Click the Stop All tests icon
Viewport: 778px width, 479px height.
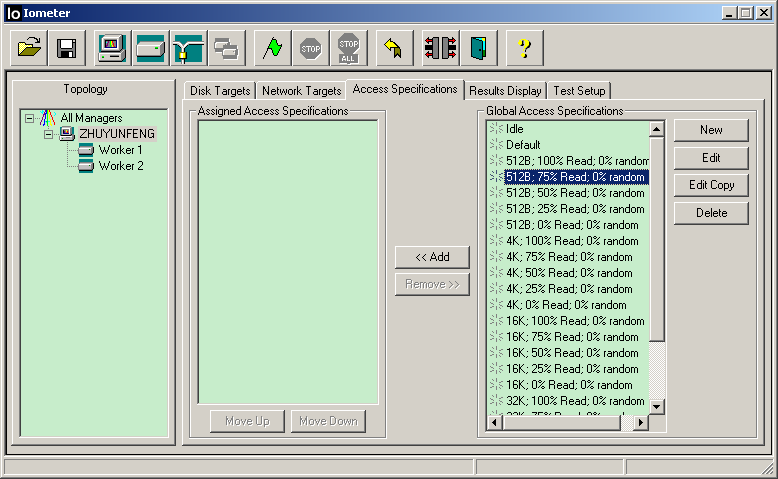click(349, 48)
